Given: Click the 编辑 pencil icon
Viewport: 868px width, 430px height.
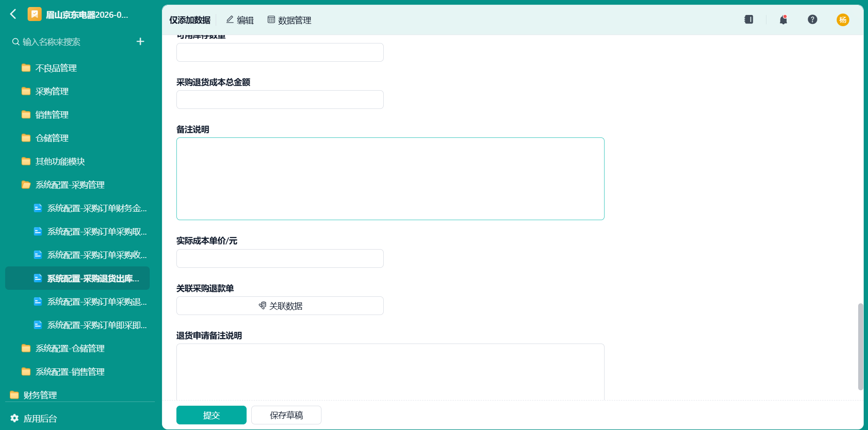Looking at the screenshot, I should click(230, 20).
